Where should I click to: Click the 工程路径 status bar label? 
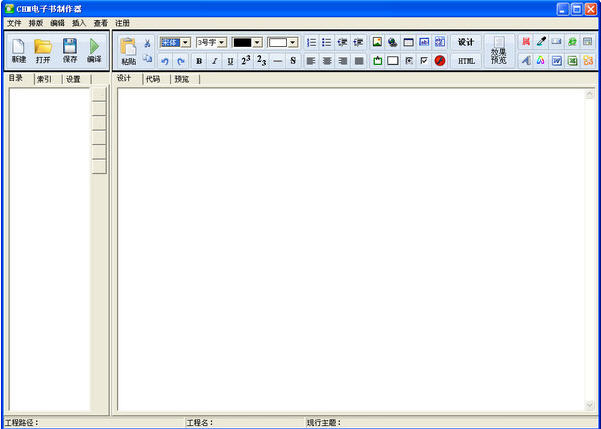click(x=22, y=422)
